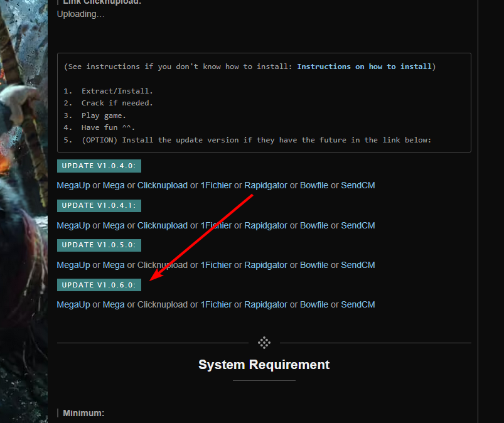Click MegaUp link under Update V1.0.6.0
504x423 pixels.
[x=73, y=304]
